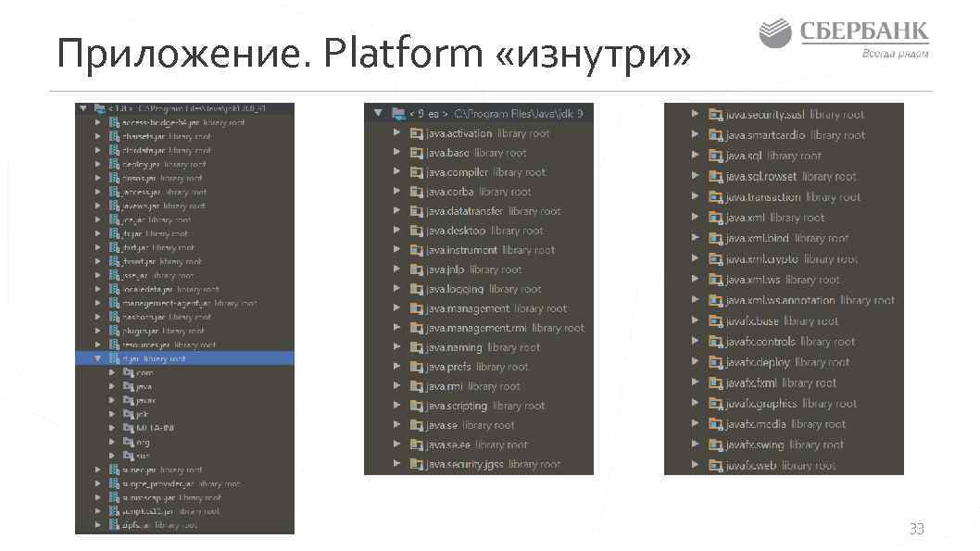Viewport: 980px width, 551px height.
Task: Expand the java.logging library node
Action: (398, 289)
